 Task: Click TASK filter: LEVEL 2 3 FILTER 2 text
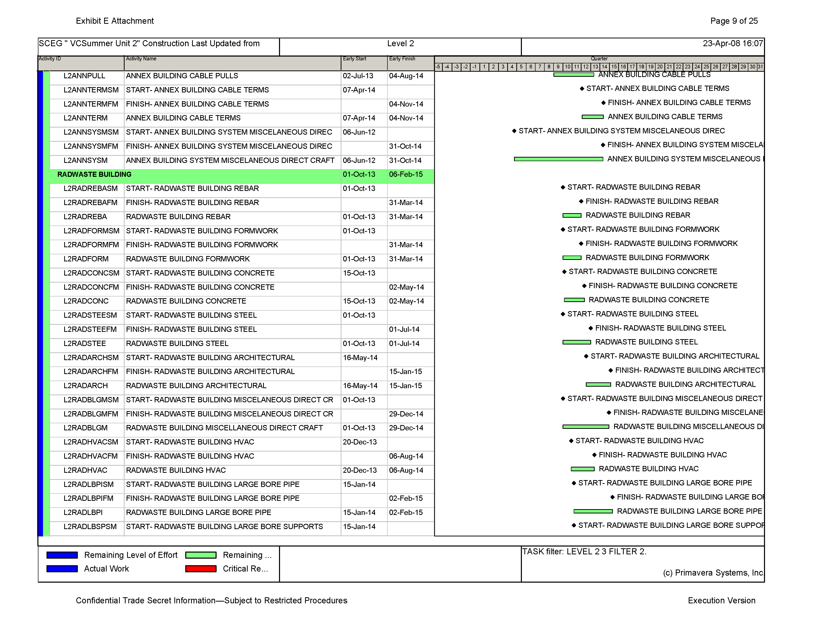click(x=584, y=552)
